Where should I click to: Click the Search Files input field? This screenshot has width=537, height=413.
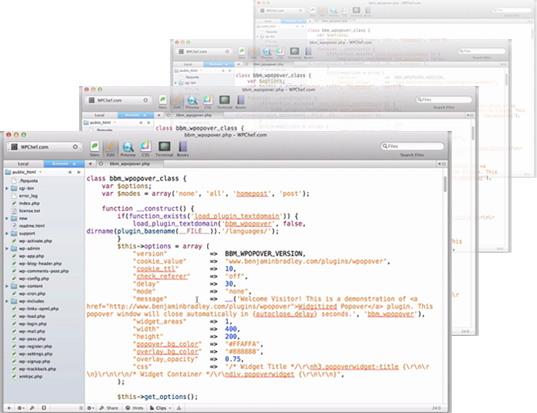click(x=412, y=146)
